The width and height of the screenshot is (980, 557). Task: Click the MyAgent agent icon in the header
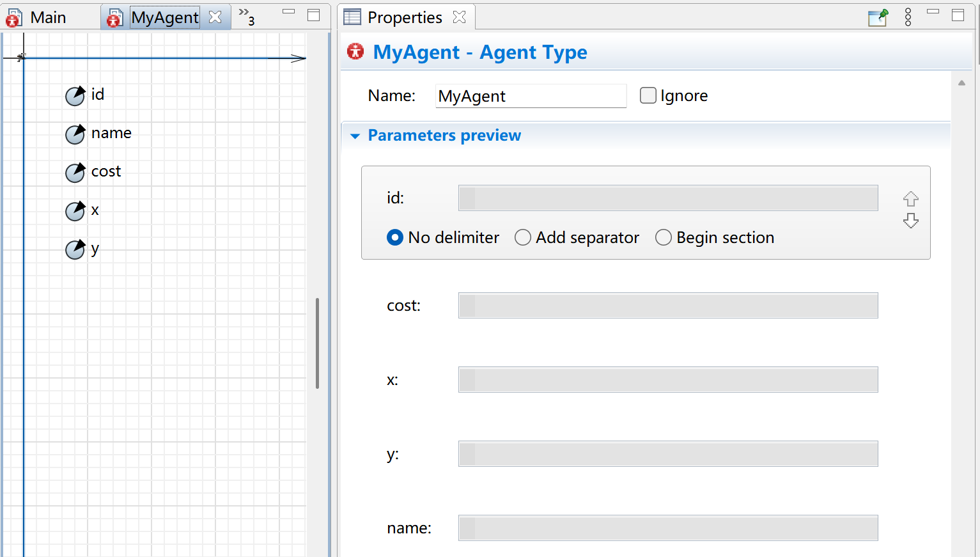355,52
